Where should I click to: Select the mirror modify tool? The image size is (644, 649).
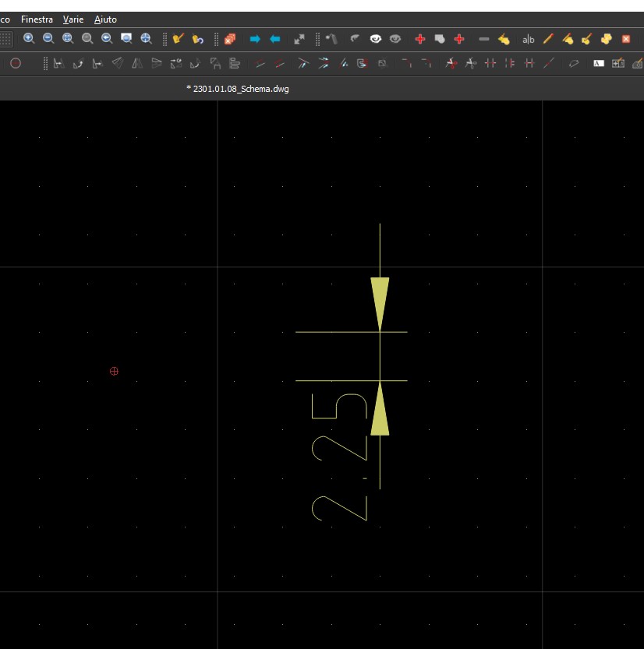coord(136,64)
